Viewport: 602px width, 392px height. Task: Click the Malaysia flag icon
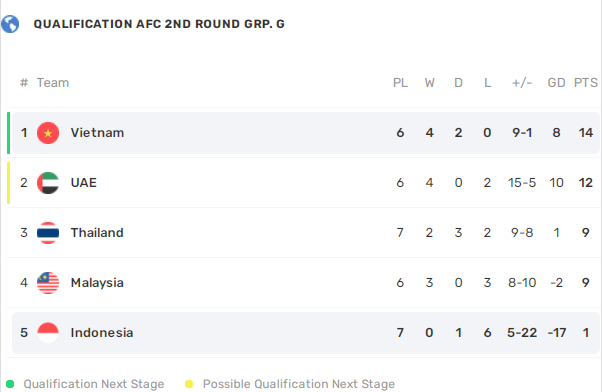[x=48, y=283]
